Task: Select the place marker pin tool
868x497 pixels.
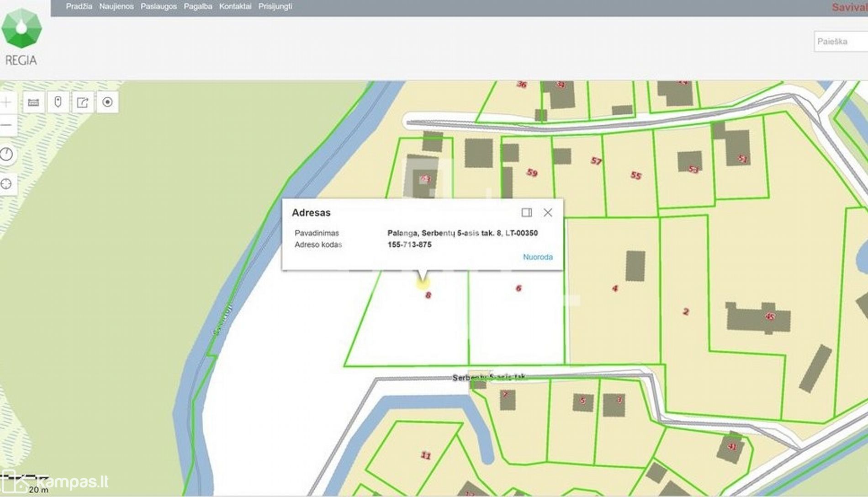Action: [58, 102]
